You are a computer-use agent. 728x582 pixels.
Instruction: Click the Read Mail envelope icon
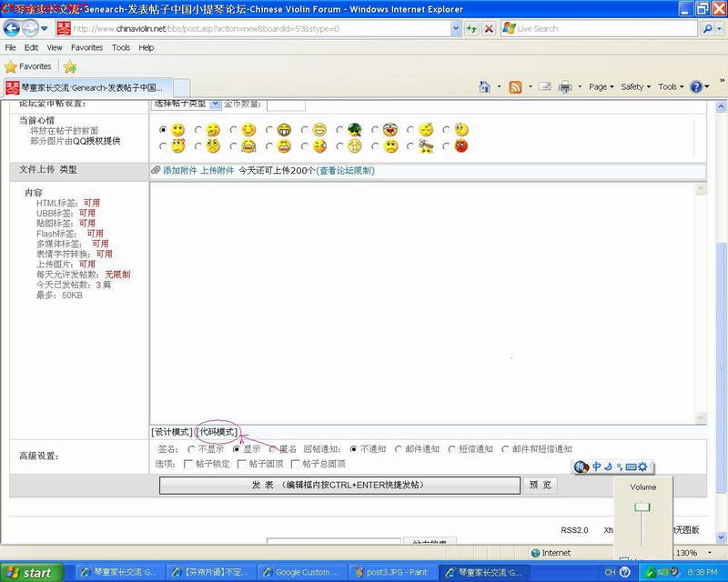pyautogui.click(x=545, y=86)
